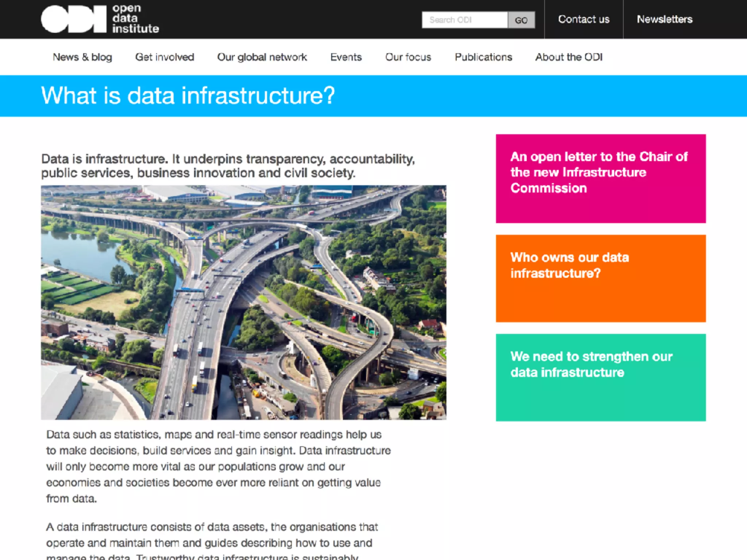
Task: Open Our global network menu
Action: 262,57
